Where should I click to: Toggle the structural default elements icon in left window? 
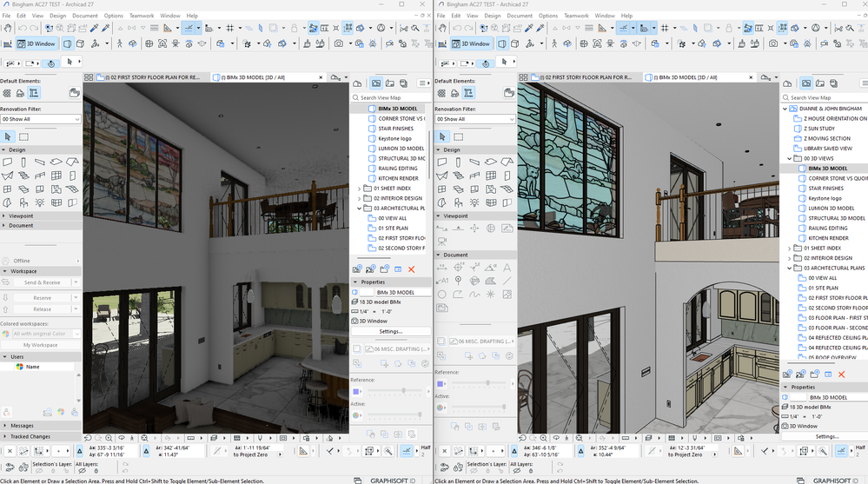pyautogui.click(x=34, y=93)
